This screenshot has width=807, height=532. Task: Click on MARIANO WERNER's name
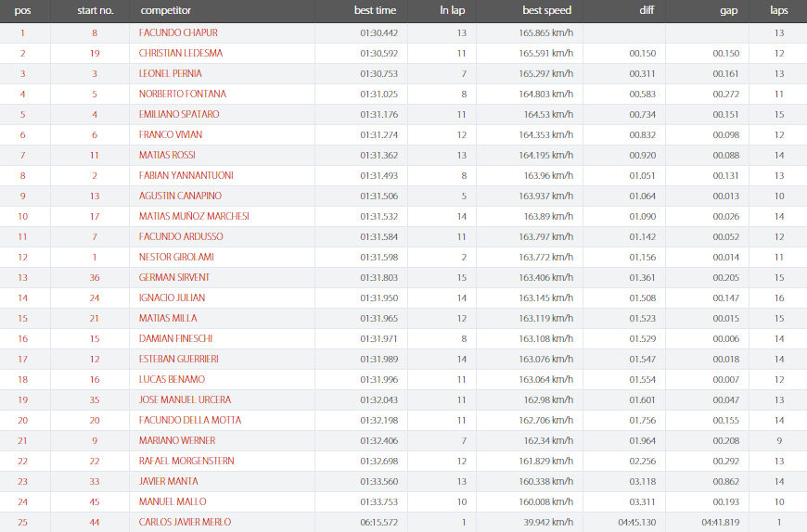pos(177,440)
